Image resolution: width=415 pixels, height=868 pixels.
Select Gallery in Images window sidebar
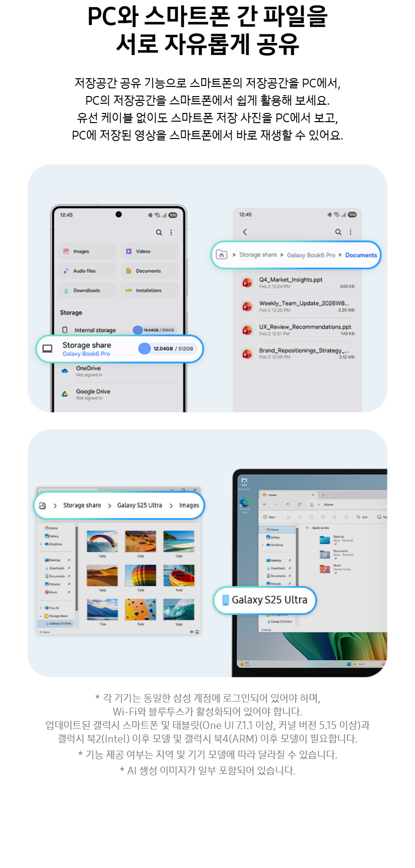(52, 536)
